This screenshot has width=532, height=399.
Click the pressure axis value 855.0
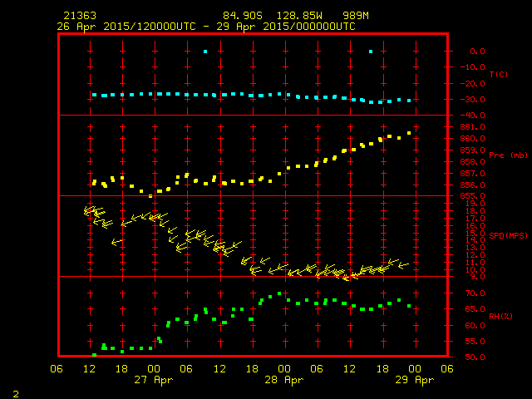(472, 196)
